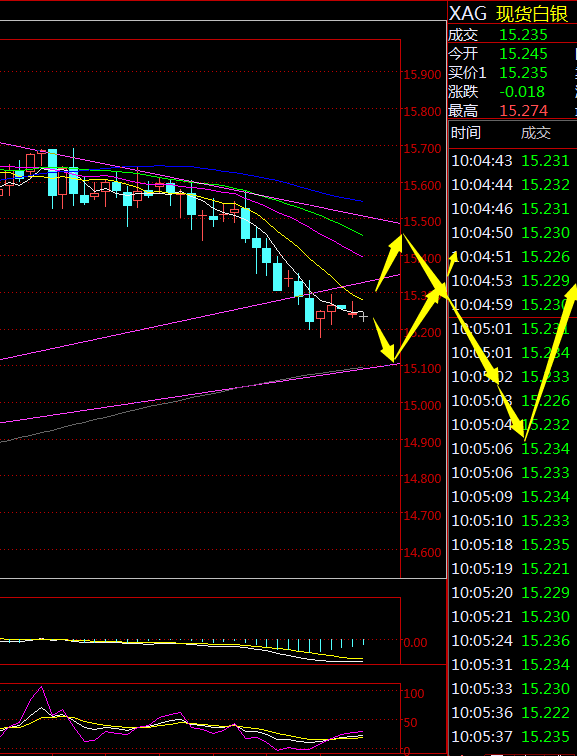Click the 最高 high price 15.274
The image size is (577, 756).
click(523, 111)
